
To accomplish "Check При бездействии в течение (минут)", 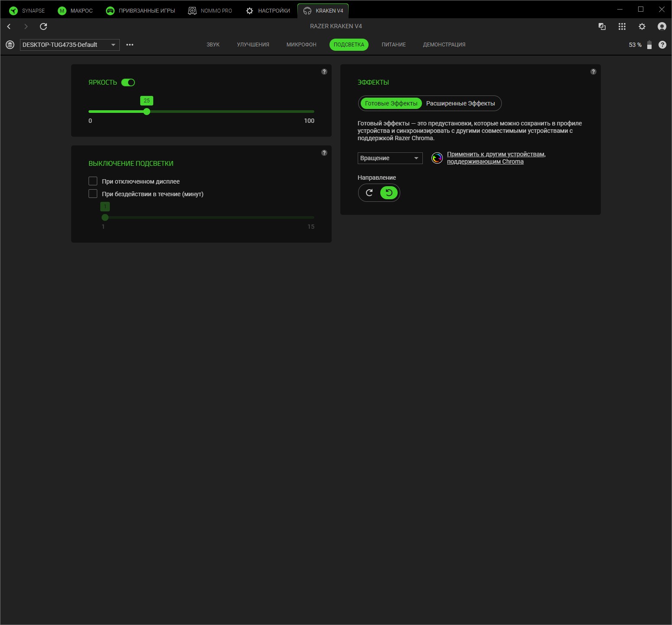I will pyautogui.click(x=93, y=194).
